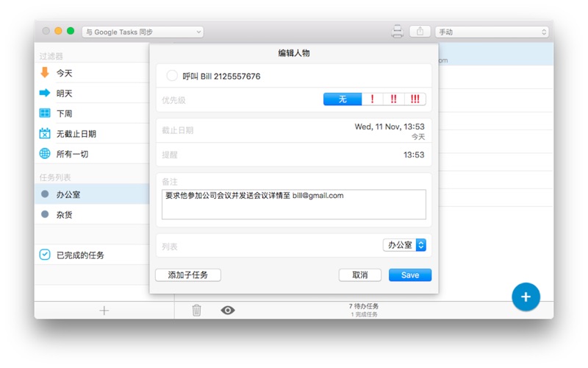Select the 所有一切 filter
The image size is (588, 368).
tap(92, 154)
